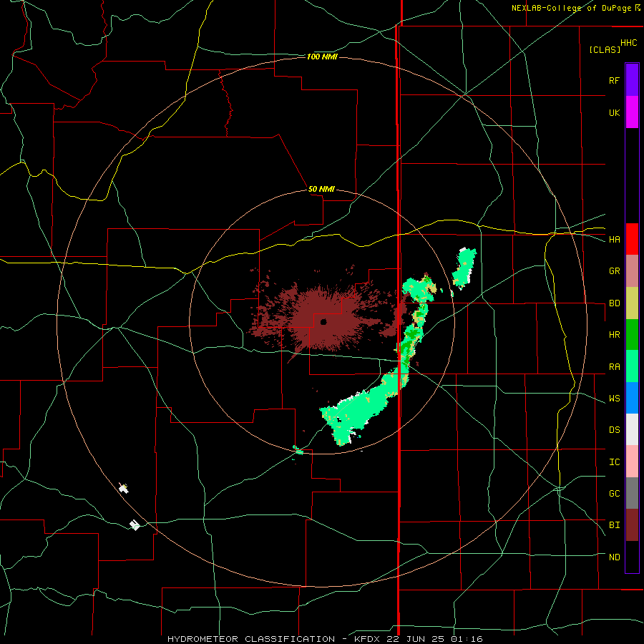This screenshot has height=644, width=644.
Task: Select the yellow BD big drops swatch
Action: coord(632,303)
